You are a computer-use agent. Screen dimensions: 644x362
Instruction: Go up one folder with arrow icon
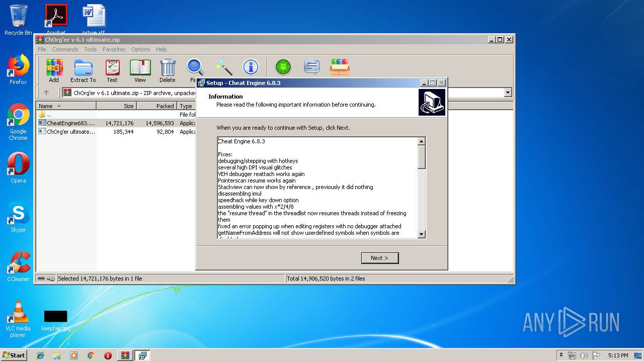coord(46,93)
